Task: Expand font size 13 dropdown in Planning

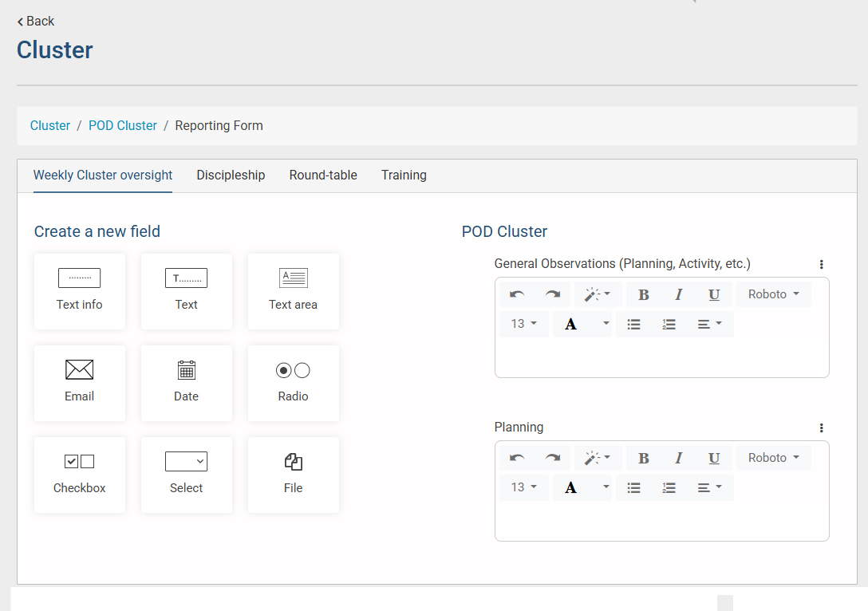Action: (524, 487)
